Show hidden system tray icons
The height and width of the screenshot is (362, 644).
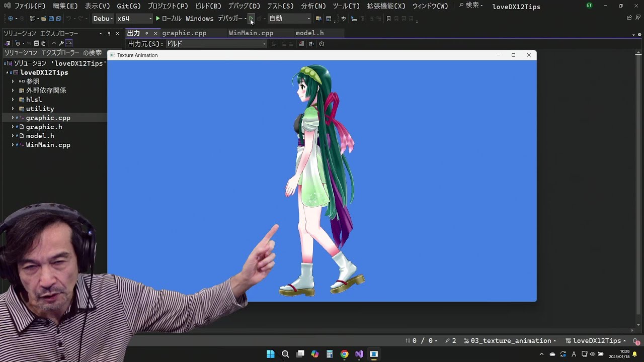(x=541, y=354)
